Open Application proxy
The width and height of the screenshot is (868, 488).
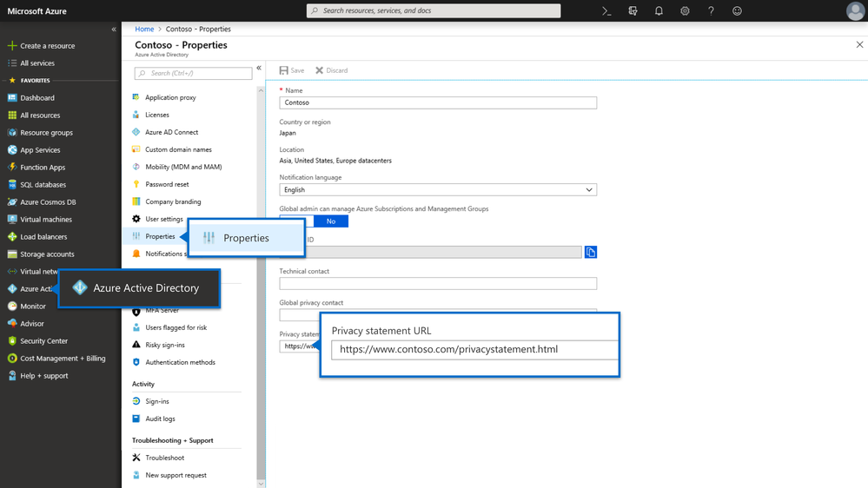pyautogui.click(x=164, y=97)
